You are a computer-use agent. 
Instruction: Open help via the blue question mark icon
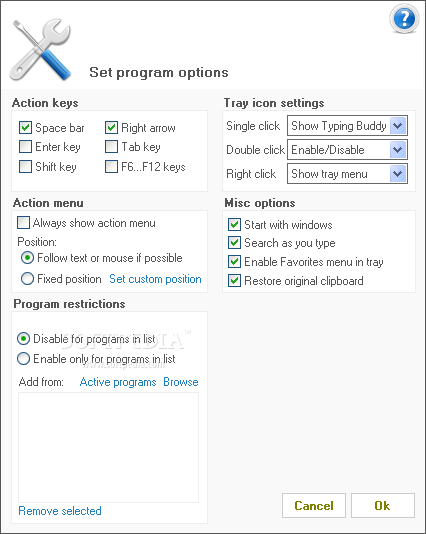click(x=404, y=19)
